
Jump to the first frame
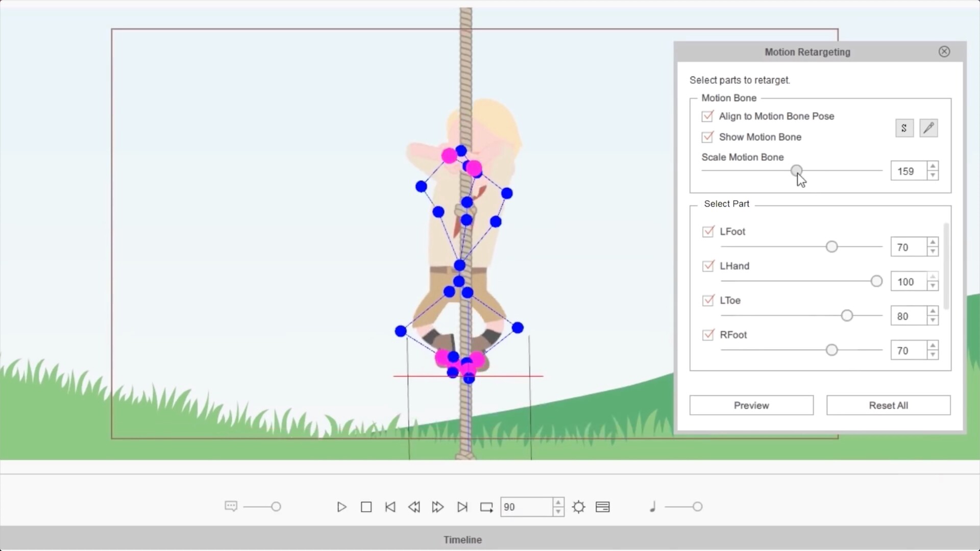click(390, 507)
